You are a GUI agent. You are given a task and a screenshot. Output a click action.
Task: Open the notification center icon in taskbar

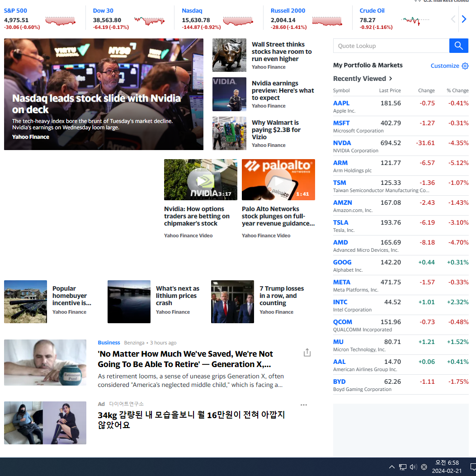(x=473, y=467)
